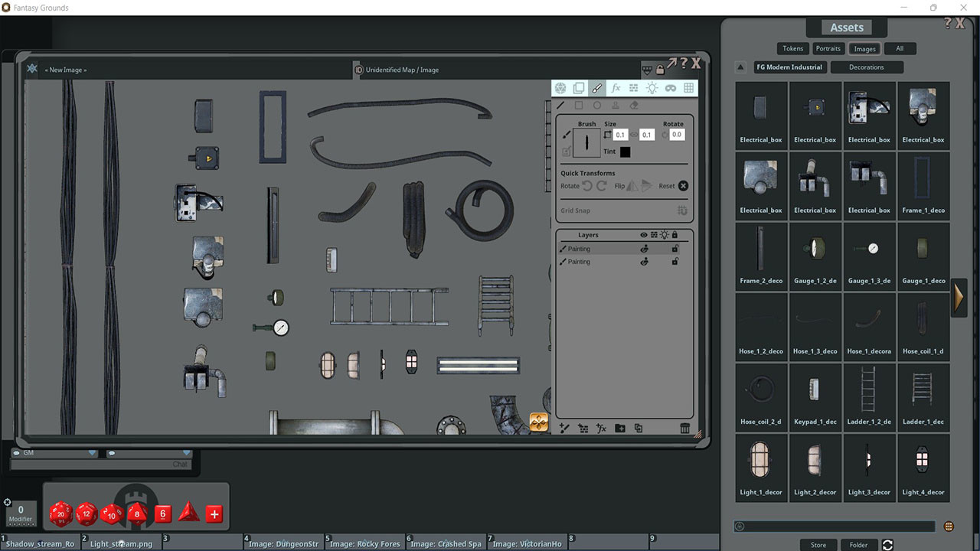The image size is (980, 551).
Task: Toggle the lock icon in the Layers header
Action: [x=676, y=235]
